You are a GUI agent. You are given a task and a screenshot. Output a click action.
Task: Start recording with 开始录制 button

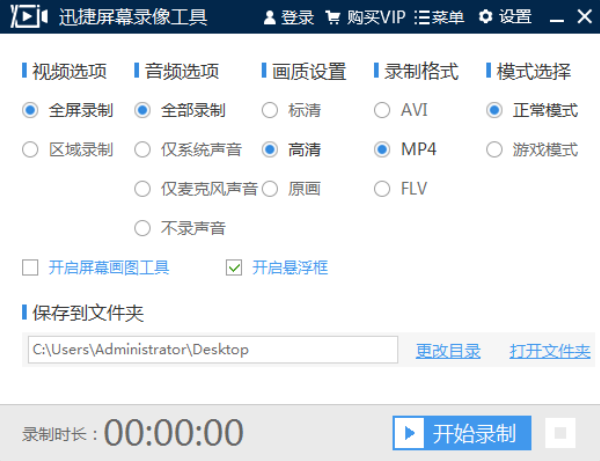coord(462,433)
